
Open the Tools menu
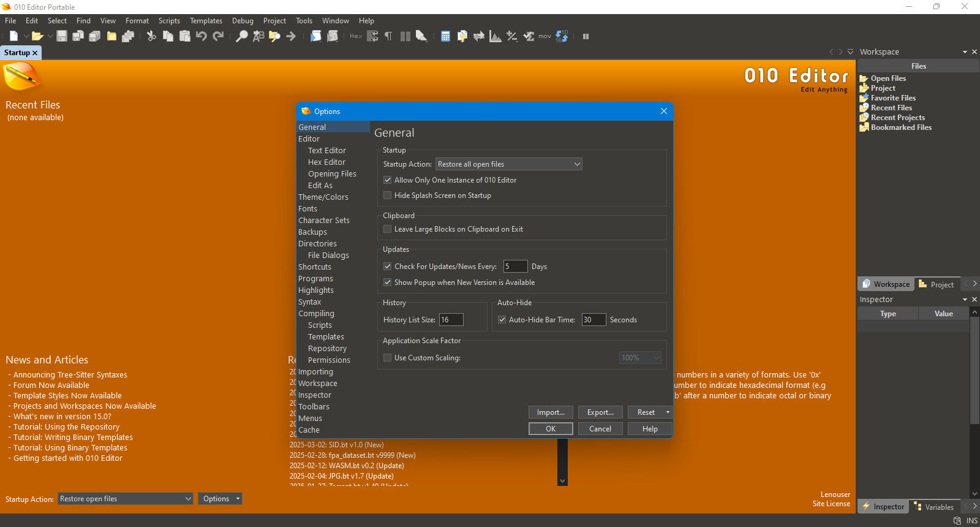pyautogui.click(x=304, y=21)
